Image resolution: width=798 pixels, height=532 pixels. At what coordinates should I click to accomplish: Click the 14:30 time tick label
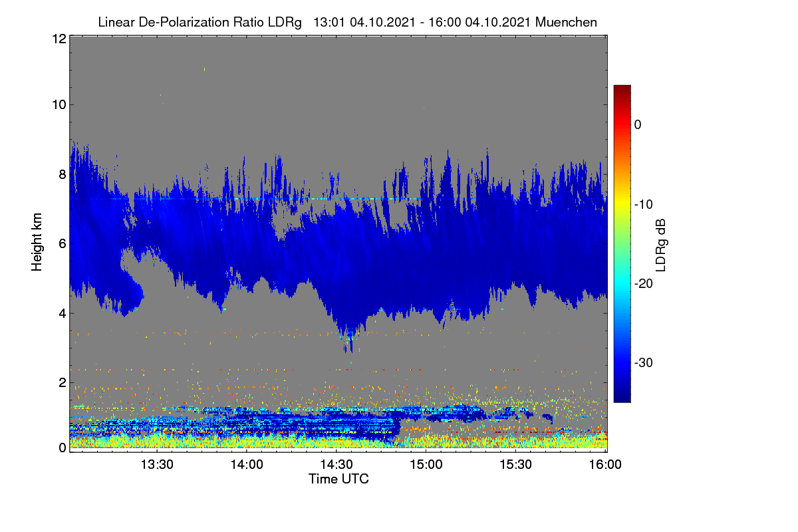pos(336,465)
